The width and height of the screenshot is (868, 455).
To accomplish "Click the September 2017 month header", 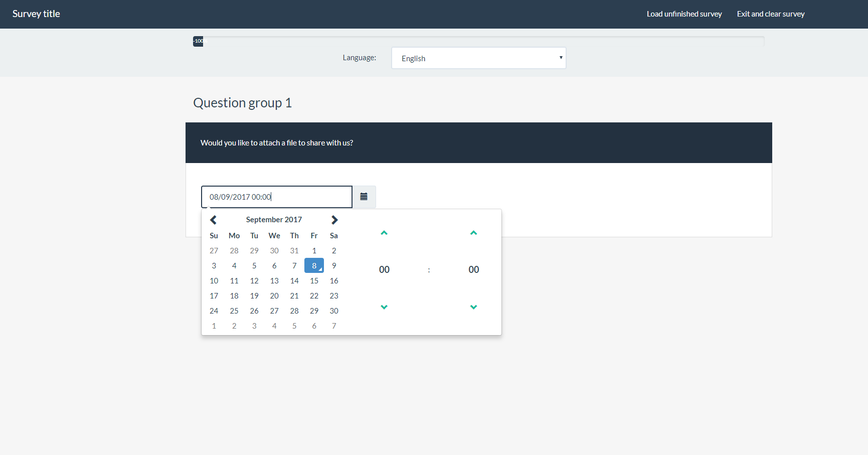I will tap(274, 220).
